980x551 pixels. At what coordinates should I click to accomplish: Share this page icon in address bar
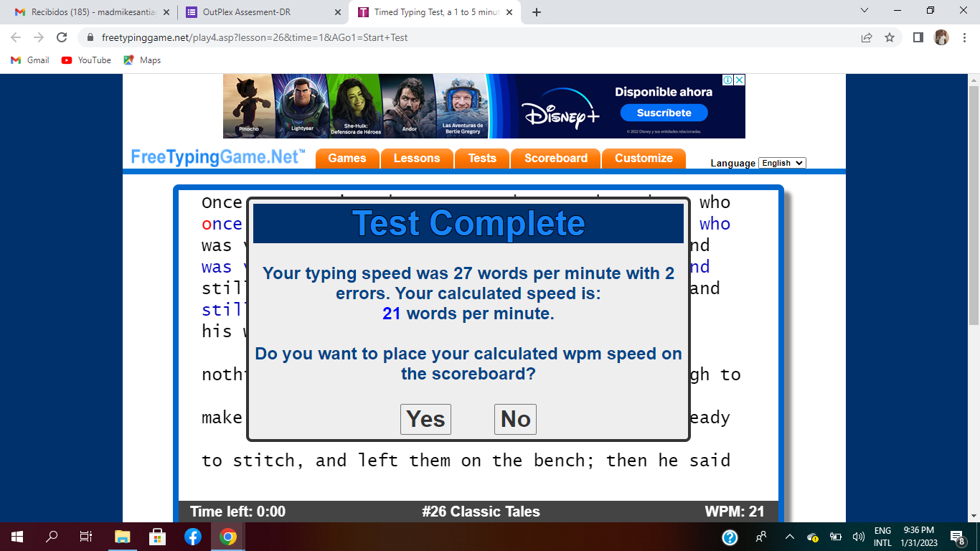pyautogui.click(x=867, y=37)
